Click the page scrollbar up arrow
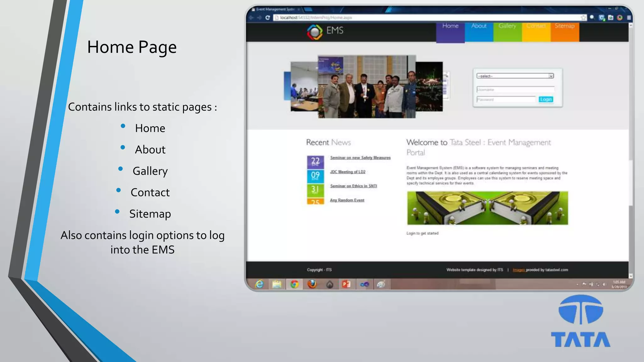Viewport: 644px width, 362px height. (x=631, y=25)
